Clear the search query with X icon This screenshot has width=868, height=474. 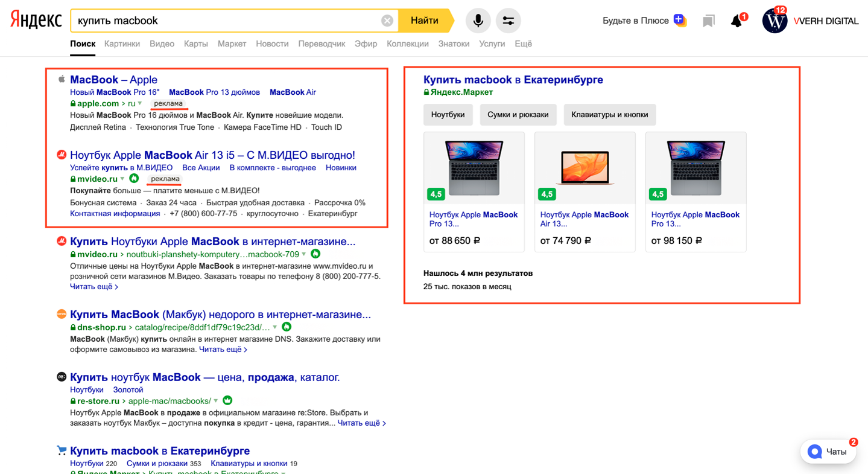[387, 21]
